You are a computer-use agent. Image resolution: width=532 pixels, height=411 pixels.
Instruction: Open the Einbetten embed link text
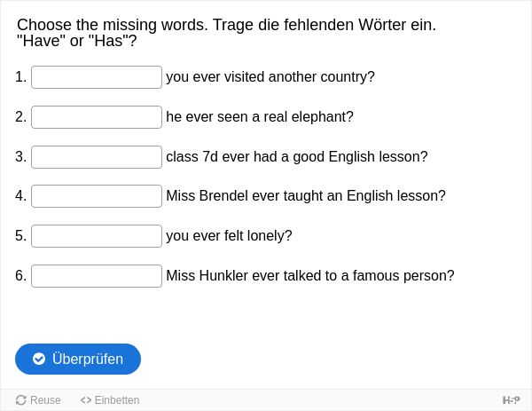tap(117, 400)
